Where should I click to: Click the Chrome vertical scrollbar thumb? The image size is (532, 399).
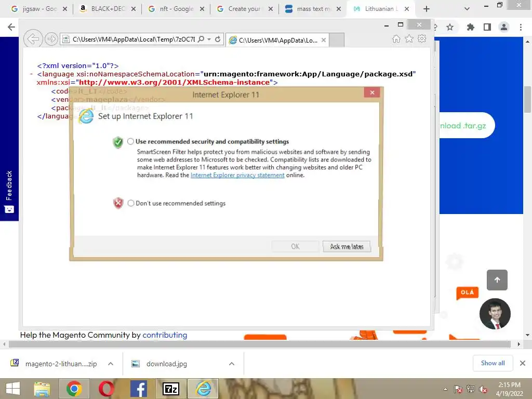point(527,99)
